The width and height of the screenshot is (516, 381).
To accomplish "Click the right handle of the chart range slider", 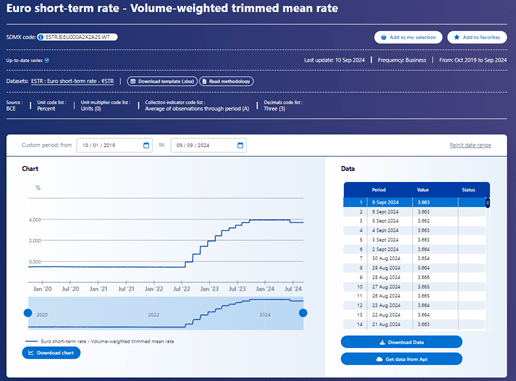I will (x=303, y=313).
